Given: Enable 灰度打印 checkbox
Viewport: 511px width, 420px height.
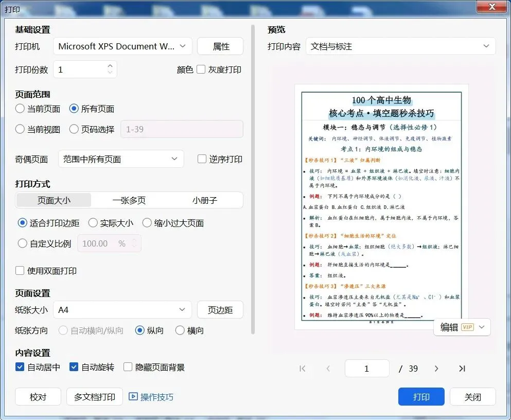Looking at the screenshot, I should coord(201,69).
